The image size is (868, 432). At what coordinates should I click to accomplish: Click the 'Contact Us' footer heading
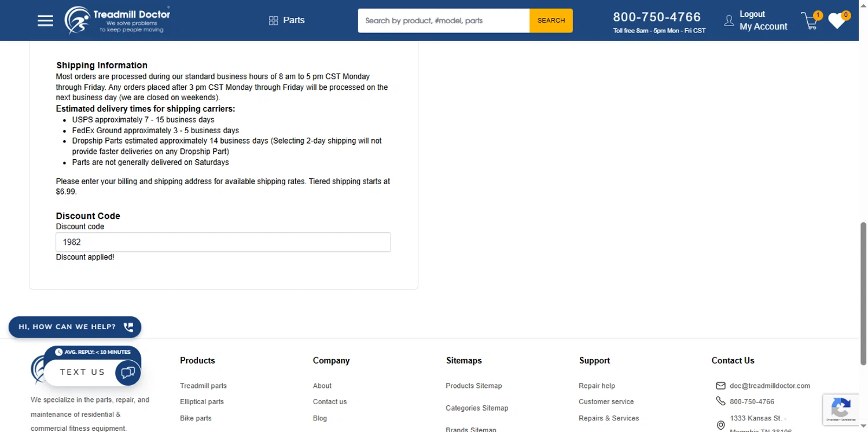(x=733, y=360)
